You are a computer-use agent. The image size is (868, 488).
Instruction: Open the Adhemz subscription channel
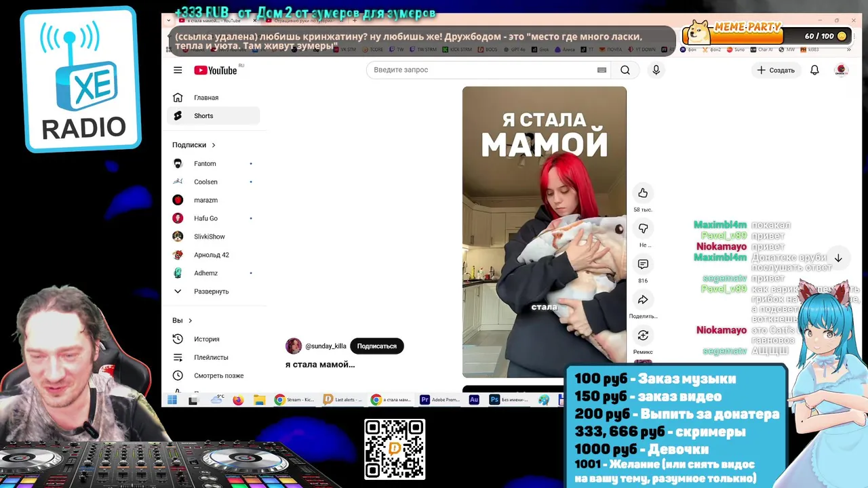(x=213, y=273)
